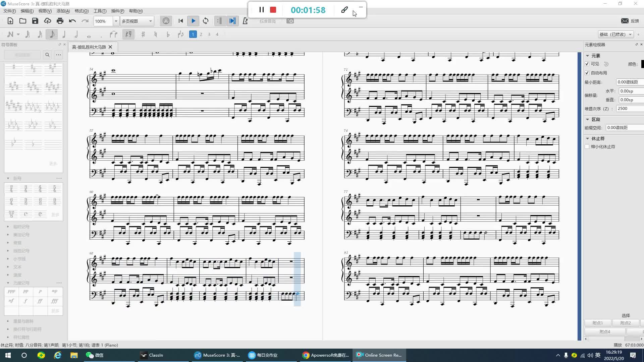Toggle tie between notes
This screenshot has width=644, height=362.
(x=114, y=34)
